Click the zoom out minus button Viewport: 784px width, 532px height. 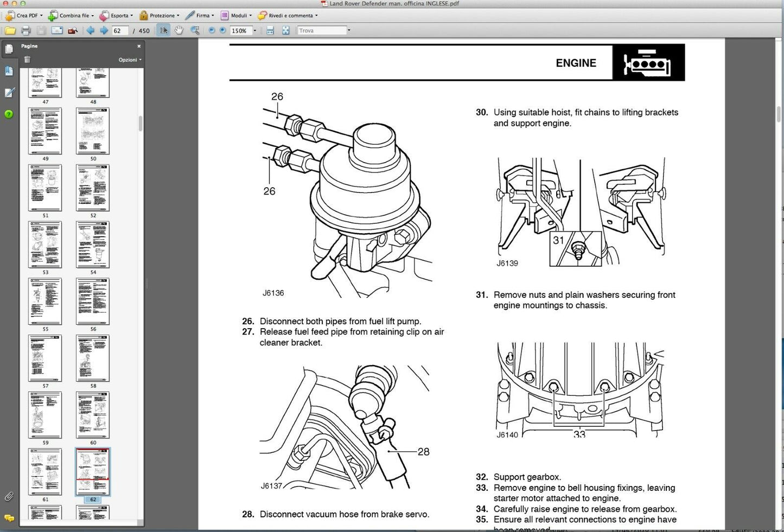[x=212, y=31]
